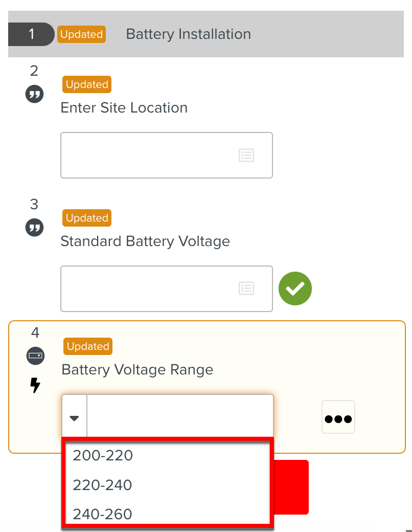Screen dimensions: 412x532
Task: Click the dropdown-field type icon on step 4
Action: [x=35, y=357]
